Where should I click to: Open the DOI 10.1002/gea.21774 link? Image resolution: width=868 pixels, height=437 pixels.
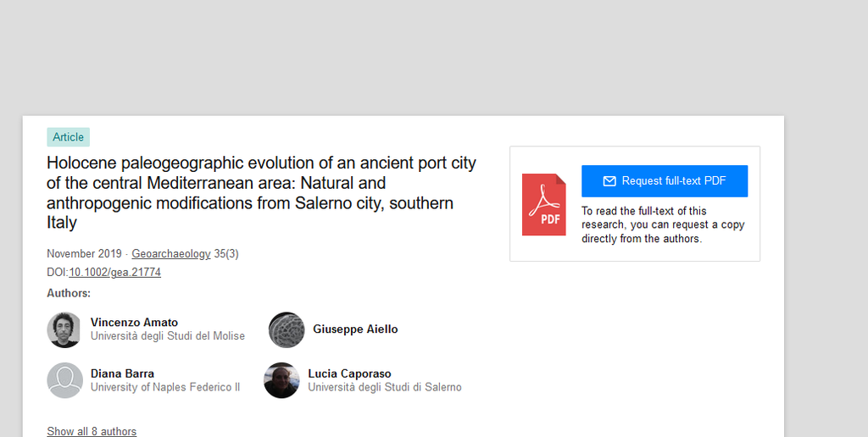pyautogui.click(x=115, y=273)
